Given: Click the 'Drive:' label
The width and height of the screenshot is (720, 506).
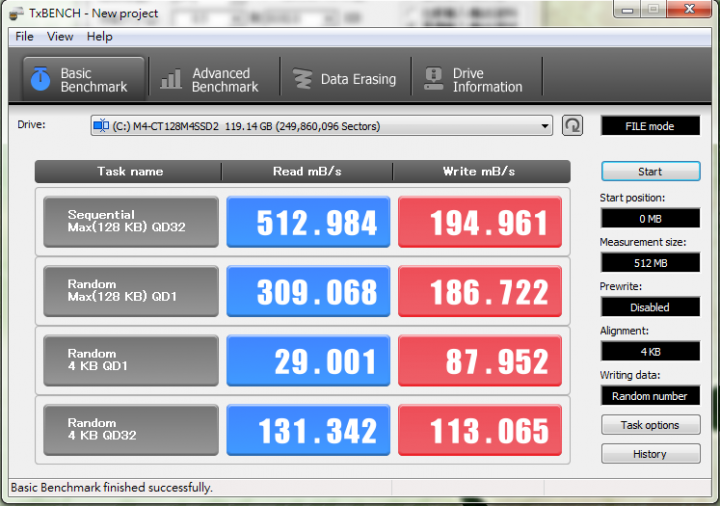Looking at the screenshot, I should pyautogui.click(x=31, y=124).
